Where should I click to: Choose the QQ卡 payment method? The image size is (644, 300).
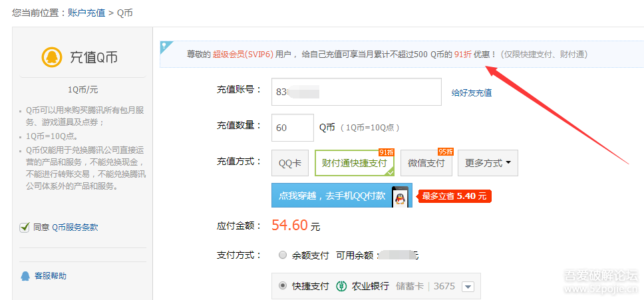(290, 163)
